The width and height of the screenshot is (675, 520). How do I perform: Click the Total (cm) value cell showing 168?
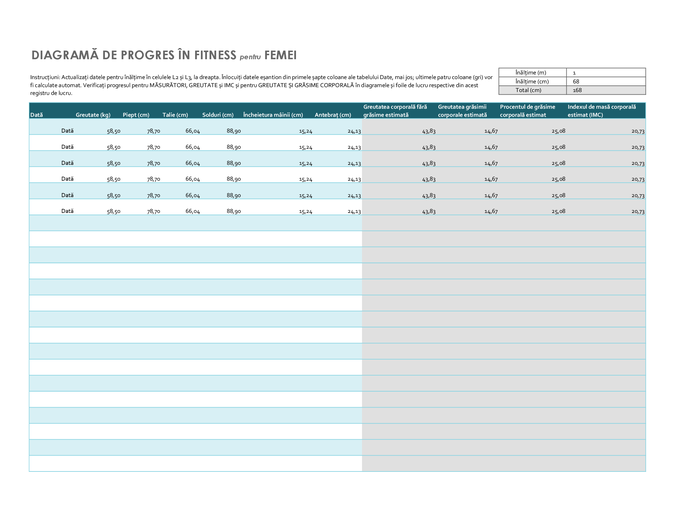pos(606,90)
